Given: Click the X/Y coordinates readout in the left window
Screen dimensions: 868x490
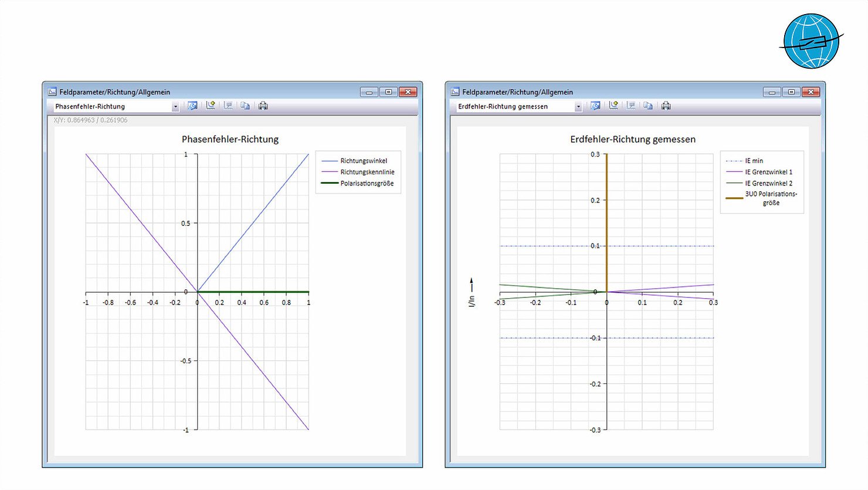Looking at the screenshot, I should coord(90,120).
